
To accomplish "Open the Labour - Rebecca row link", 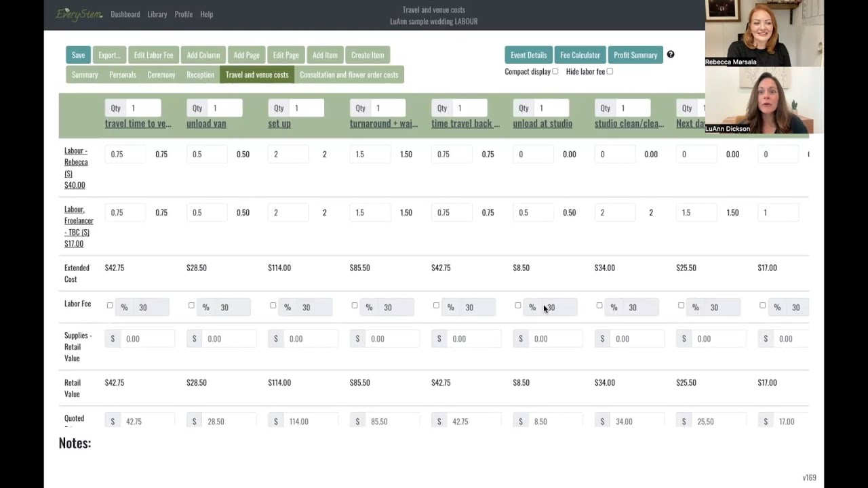I will pos(76,167).
